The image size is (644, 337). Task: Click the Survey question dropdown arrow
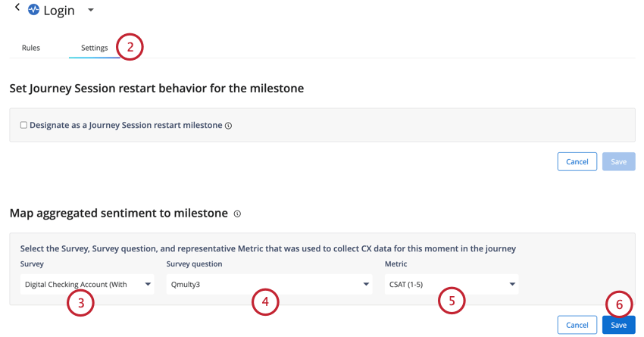click(x=365, y=285)
